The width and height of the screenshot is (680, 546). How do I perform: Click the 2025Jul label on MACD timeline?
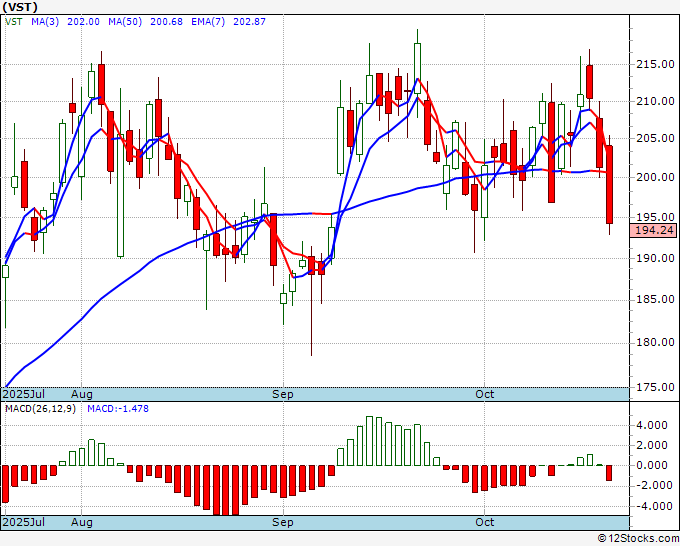click(x=23, y=522)
